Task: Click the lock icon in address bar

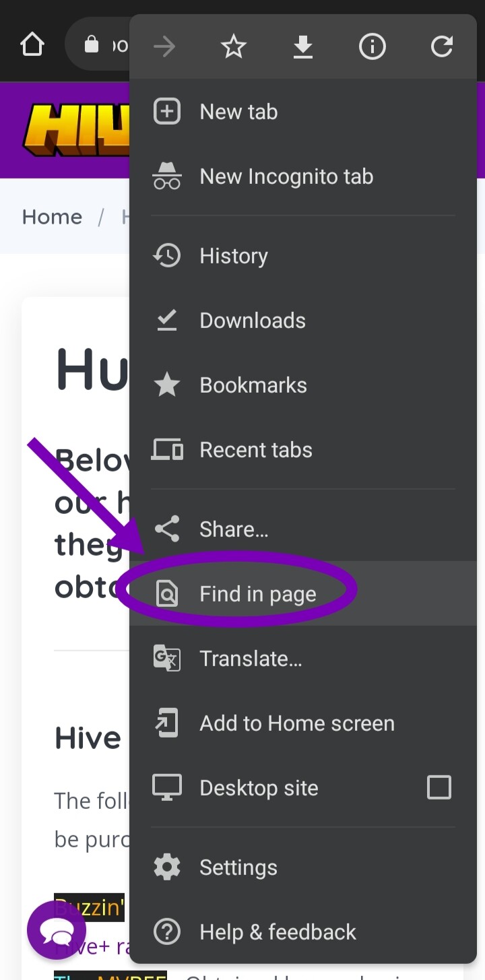Action: point(92,45)
